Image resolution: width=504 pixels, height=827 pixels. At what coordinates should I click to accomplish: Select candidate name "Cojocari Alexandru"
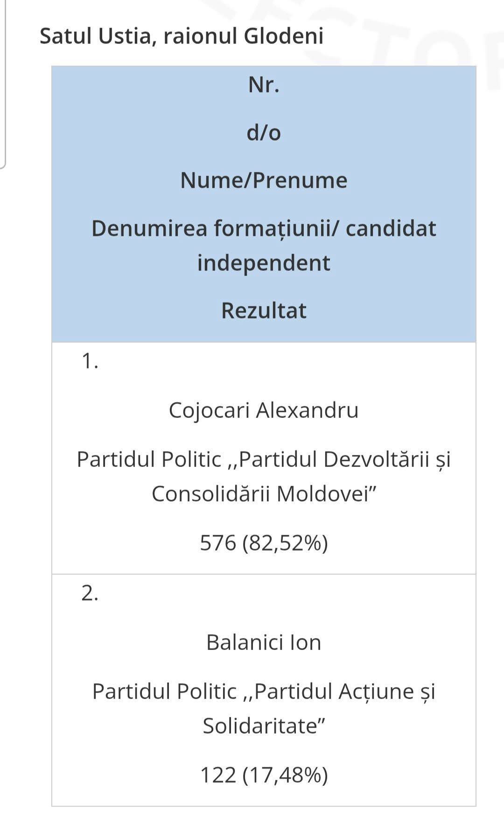264,410
